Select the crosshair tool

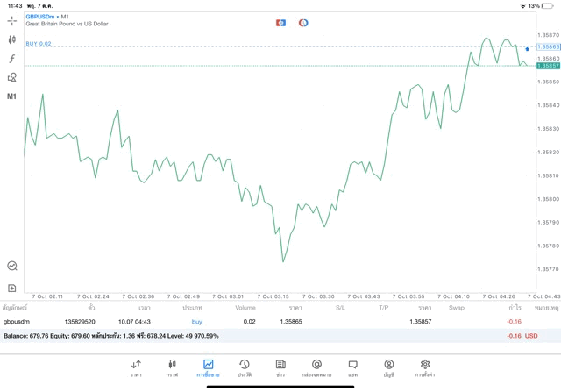[12, 19]
